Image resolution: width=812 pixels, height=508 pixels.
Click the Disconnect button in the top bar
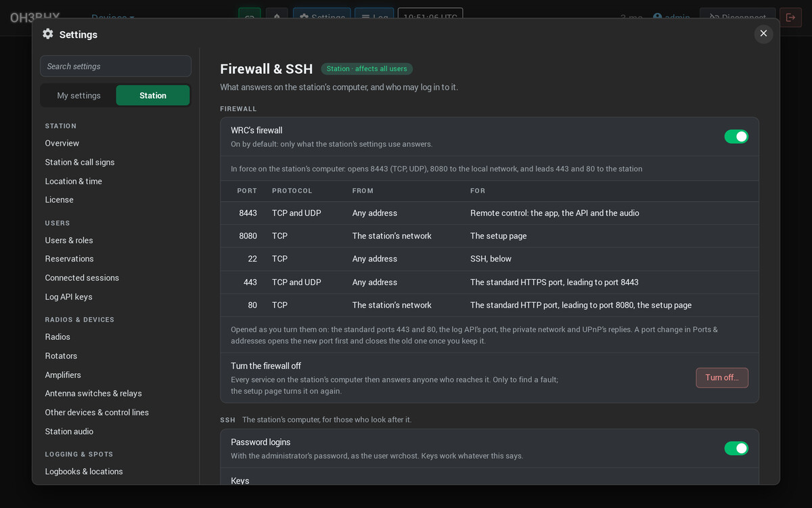point(738,18)
